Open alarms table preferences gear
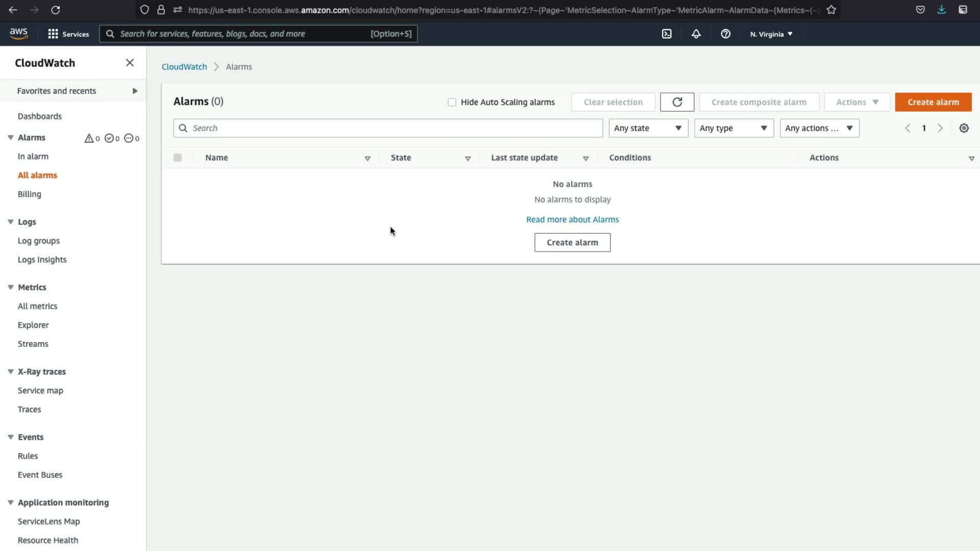 point(964,128)
